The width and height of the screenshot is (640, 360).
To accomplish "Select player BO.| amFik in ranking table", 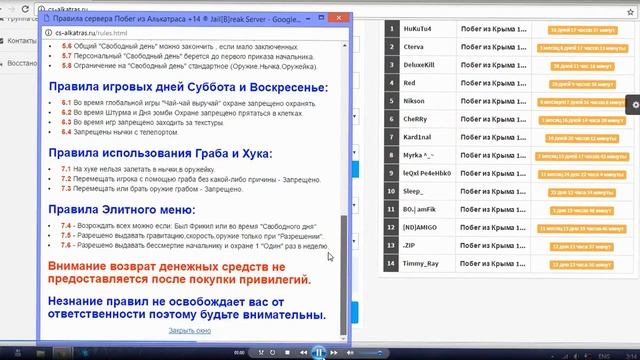I will [x=419, y=209].
